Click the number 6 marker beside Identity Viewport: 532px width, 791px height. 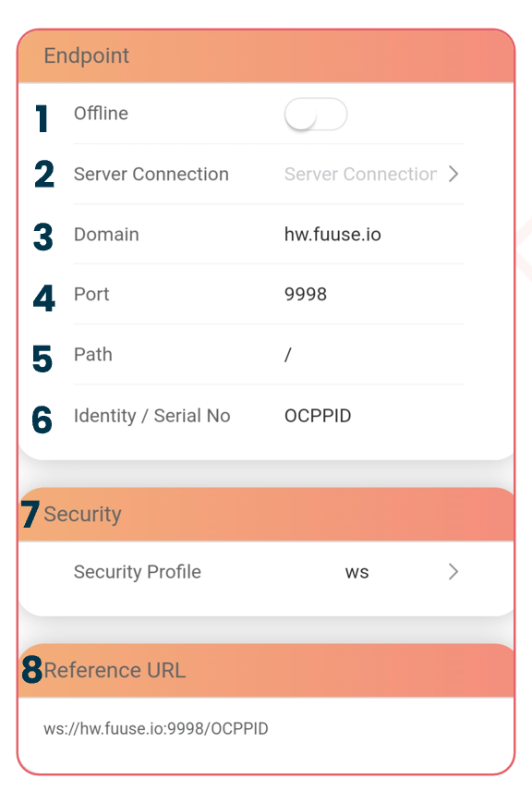[x=42, y=420]
